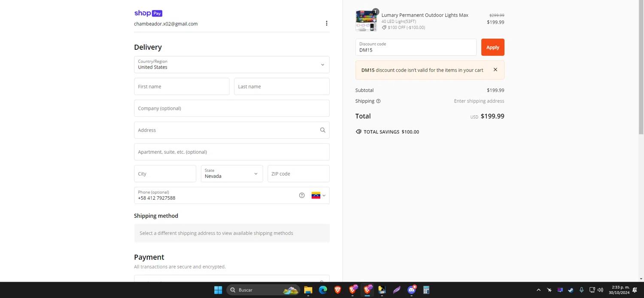Viewport: 644px width, 298px height.
Task: Open the phone country flag selector
Action: 318,195
